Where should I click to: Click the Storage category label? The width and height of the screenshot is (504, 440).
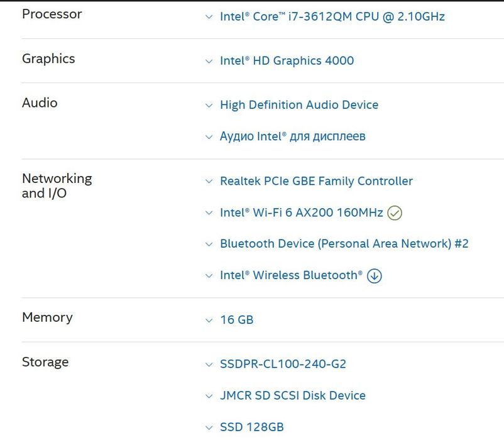(45, 362)
